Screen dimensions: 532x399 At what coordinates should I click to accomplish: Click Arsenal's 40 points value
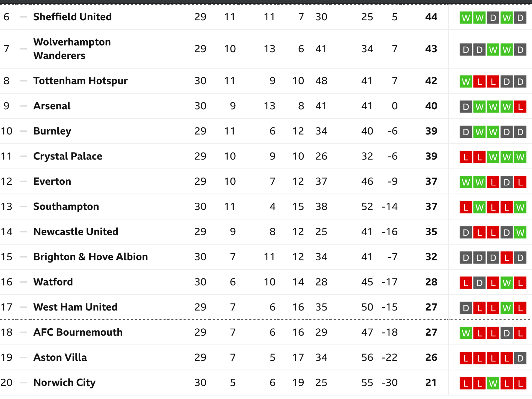pos(431,106)
